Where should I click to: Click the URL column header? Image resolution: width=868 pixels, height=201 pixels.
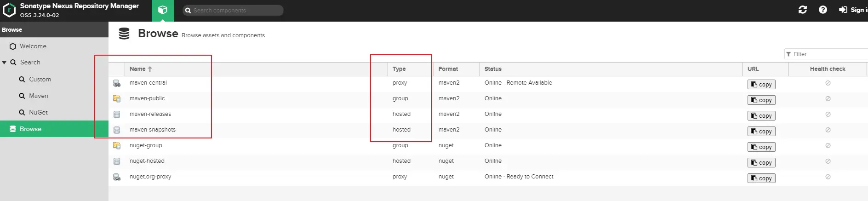pos(765,69)
